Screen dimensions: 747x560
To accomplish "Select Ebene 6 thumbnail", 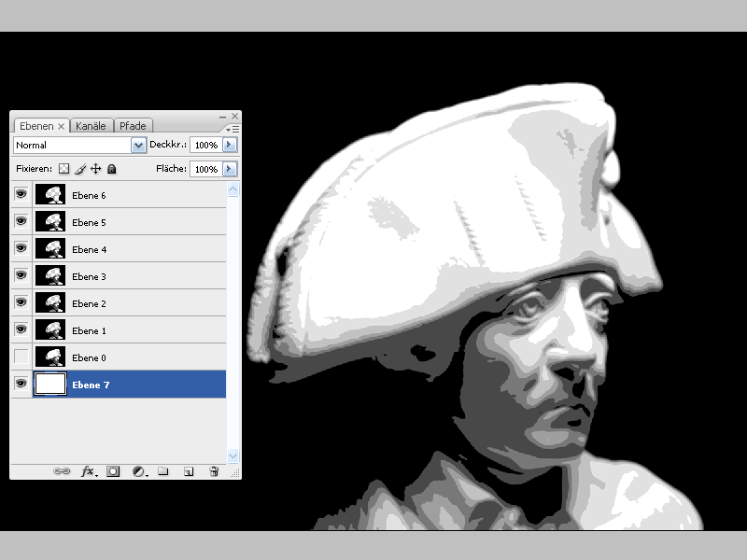I will [50, 194].
